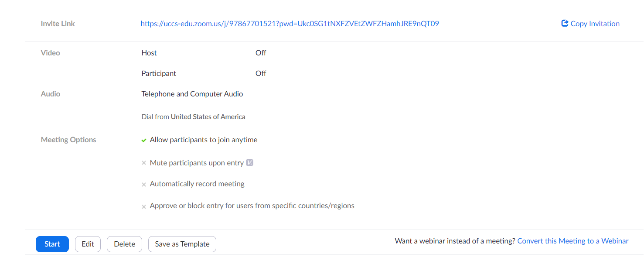Click the X icon beside Mute participants

coord(143,163)
